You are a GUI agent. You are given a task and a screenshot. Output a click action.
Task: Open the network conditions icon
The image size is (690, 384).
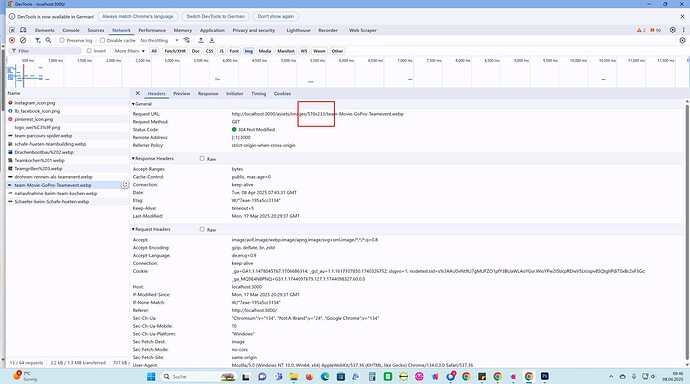point(187,40)
